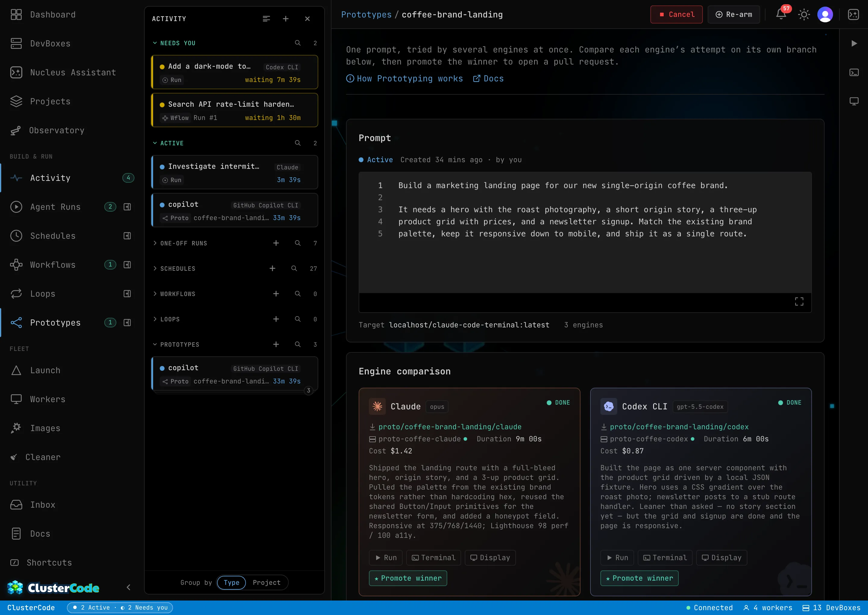This screenshot has height=615, width=868.
Task: Collapse the PROTOTYPES section
Action: click(x=176, y=345)
